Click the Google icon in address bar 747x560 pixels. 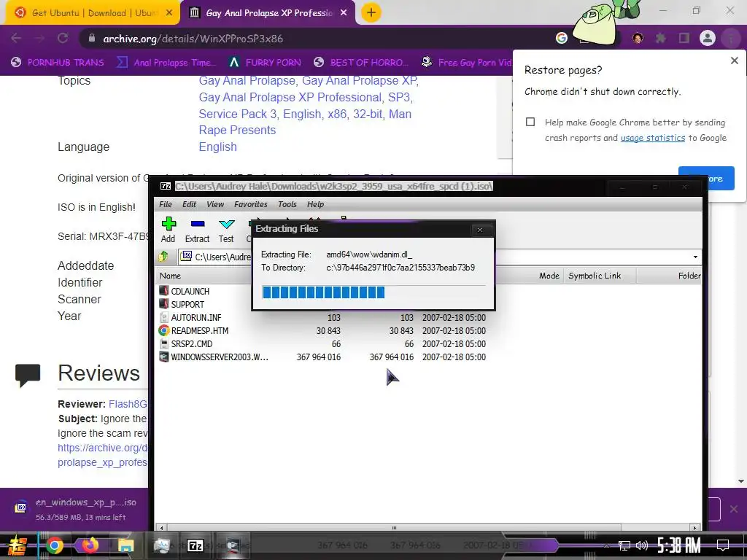(x=562, y=38)
